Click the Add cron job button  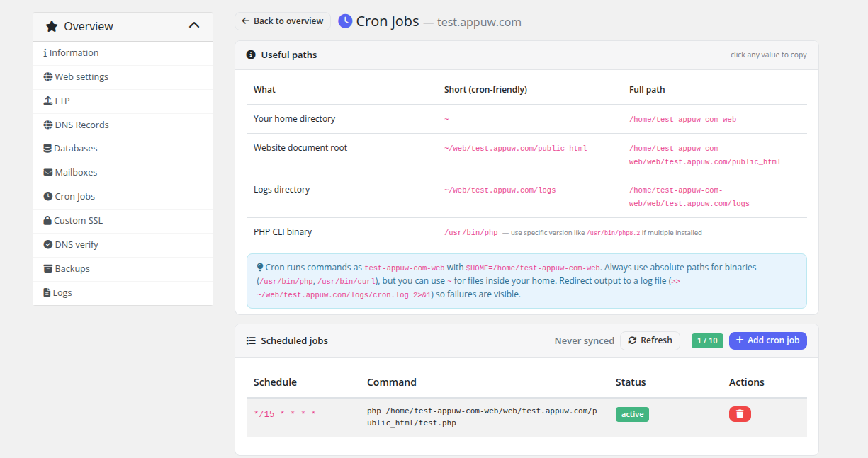768,340
